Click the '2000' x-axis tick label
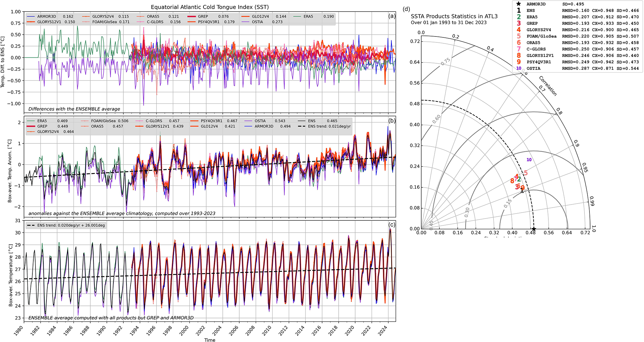The width and height of the screenshot is (644, 342). [184, 330]
